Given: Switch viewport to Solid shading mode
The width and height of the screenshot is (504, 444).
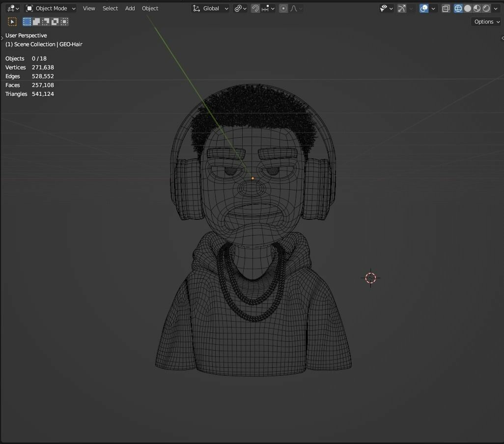Looking at the screenshot, I should coord(467,8).
